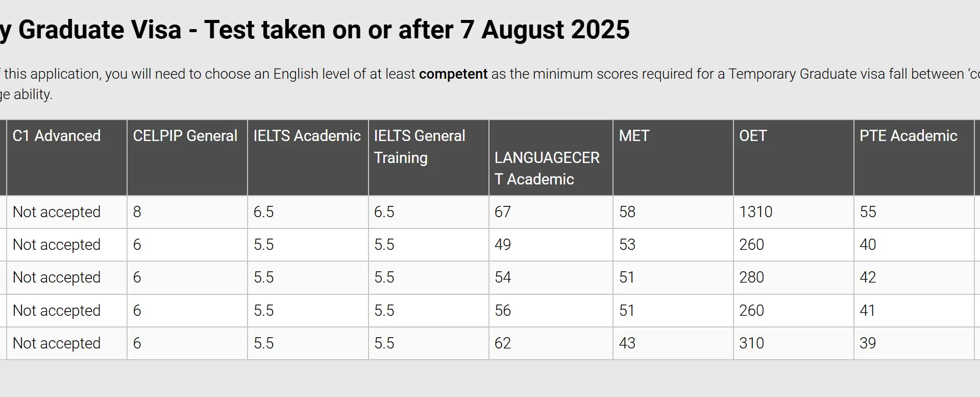This screenshot has width=980, height=397.
Task: Click the LANGUAGECERT score 67 cell
Action: pyautogui.click(x=503, y=212)
